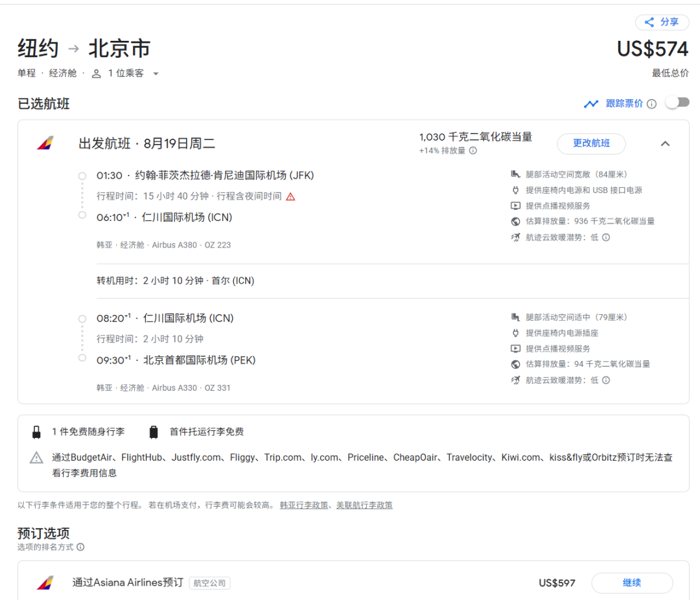Click the price tracking trend line icon

tap(590, 104)
